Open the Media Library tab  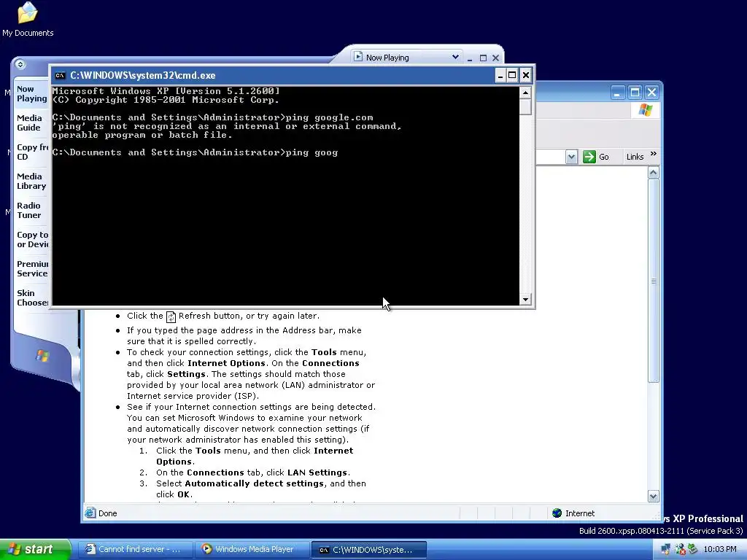[x=31, y=181]
